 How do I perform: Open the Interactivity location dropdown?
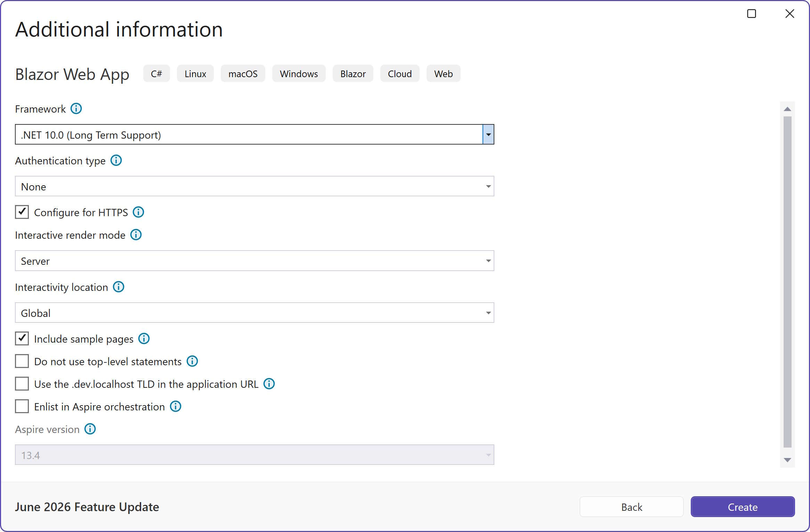pyautogui.click(x=254, y=313)
